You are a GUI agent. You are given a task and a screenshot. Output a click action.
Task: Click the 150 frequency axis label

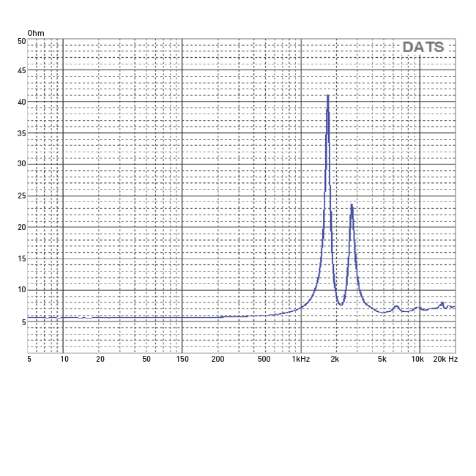point(182,359)
